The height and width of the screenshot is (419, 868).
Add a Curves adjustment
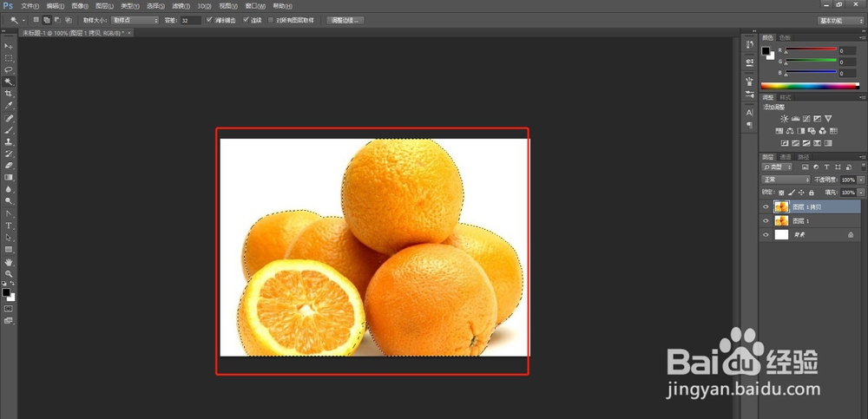click(x=806, y=119)
